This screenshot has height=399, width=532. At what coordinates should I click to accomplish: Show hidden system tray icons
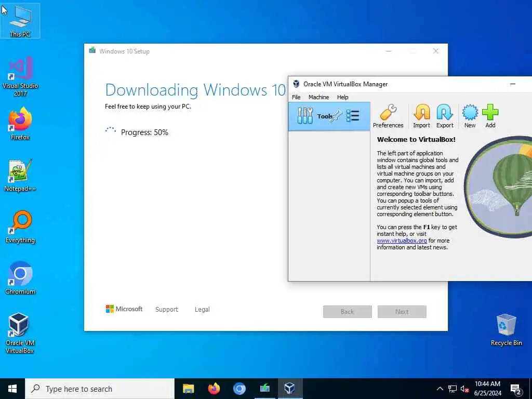tap(440, 389)
